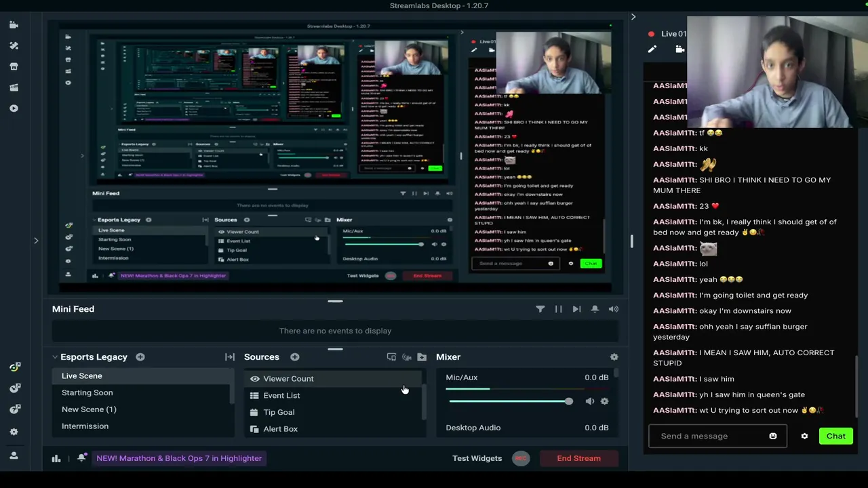Image resolution: width=868 pixels, height=488 pixels.
Task: Expand the left side panel chevron
Action: pos(36,240)
